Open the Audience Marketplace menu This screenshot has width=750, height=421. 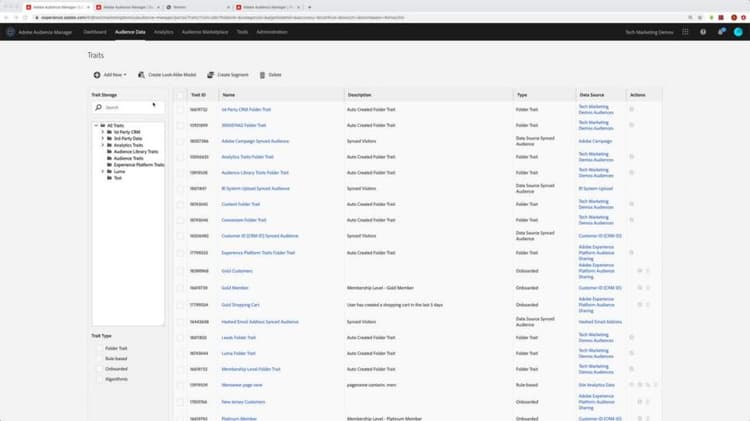point(205,32)
